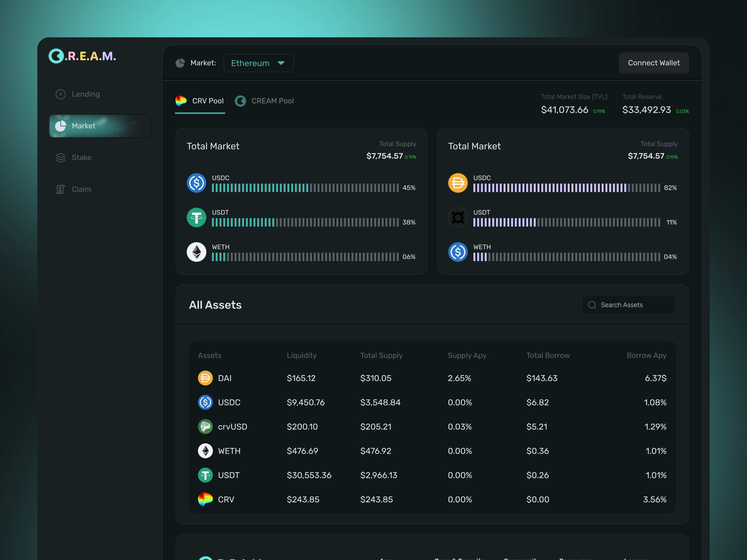This screenshot has height=560, width=747.
Task: Click the crvUSD coin icon in table
Action: tap(205, 427)
